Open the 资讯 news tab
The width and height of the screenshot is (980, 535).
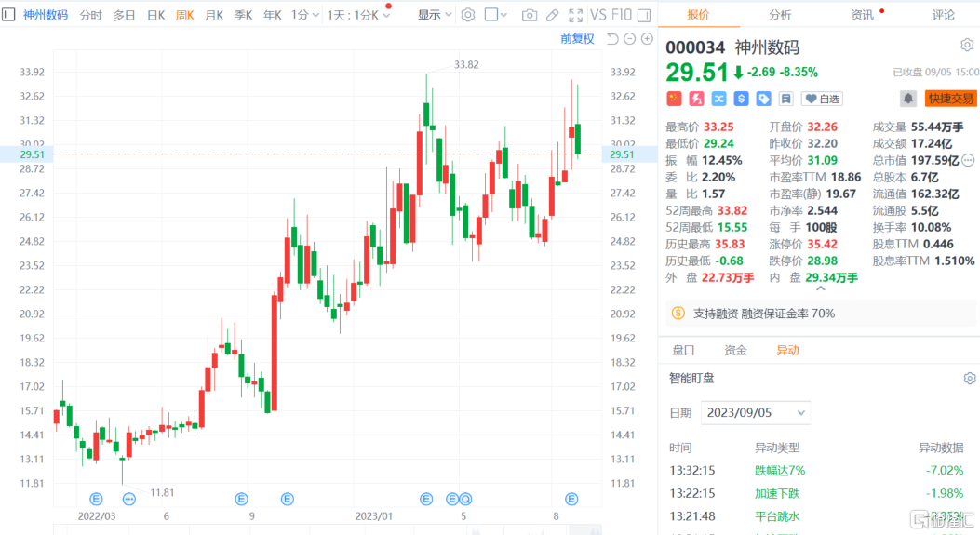tap(862, 14)
